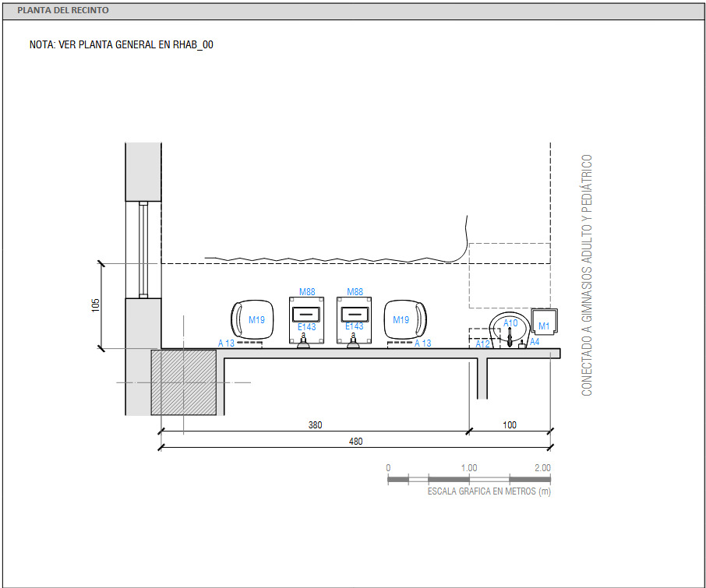Click the A4 label near the sink
Image resolution: width=706 pixels, height=588 pixels.
point(534,340)
